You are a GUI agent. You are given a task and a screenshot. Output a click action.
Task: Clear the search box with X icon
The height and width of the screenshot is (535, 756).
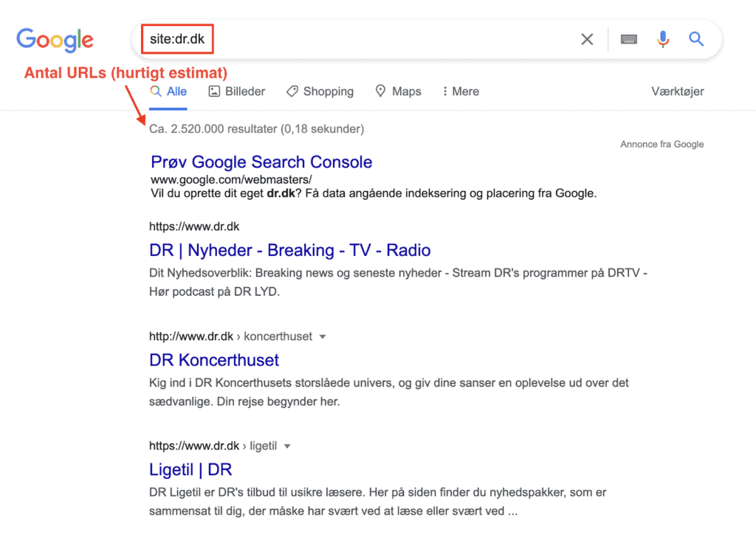pyautogui.click(x=587, y=39)
